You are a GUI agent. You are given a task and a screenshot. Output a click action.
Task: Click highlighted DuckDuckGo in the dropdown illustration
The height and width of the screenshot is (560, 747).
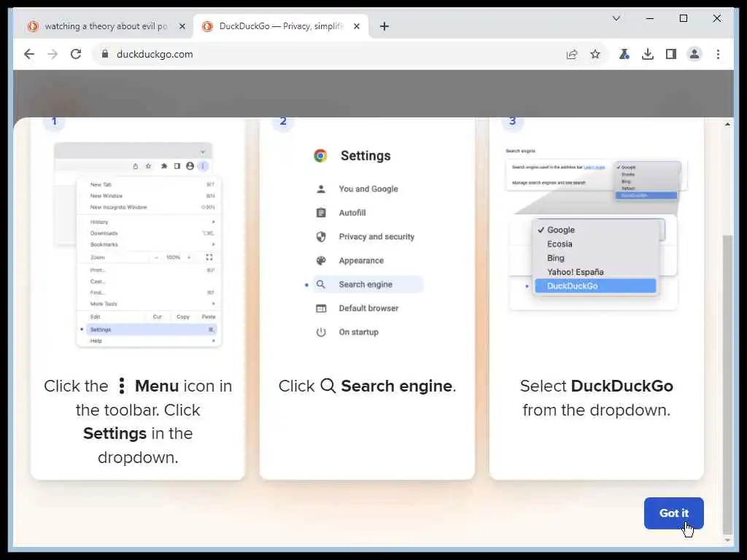[x=595, y=286]
